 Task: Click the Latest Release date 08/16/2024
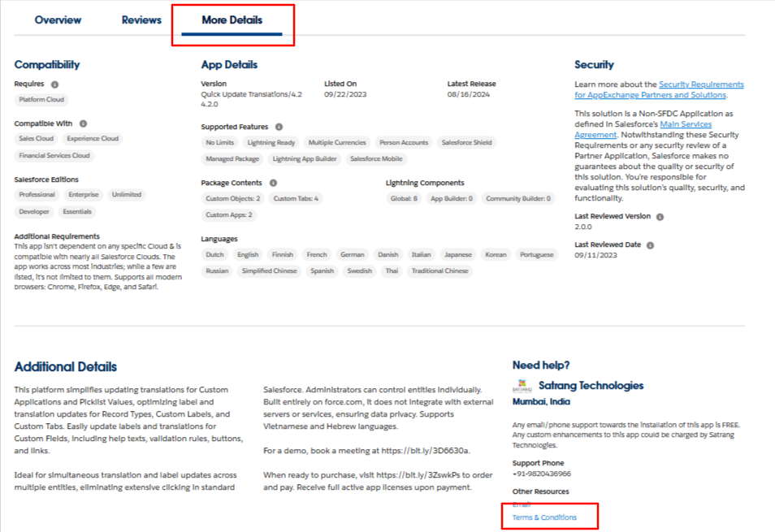coord(469,94)
